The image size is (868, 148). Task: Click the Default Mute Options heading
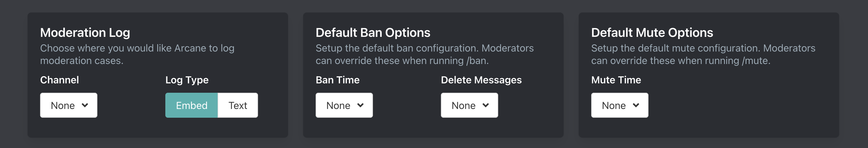[x=652, y=32]
